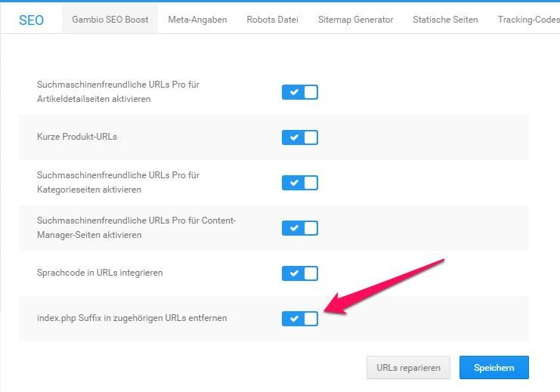560x392 pixels.
Task: Open the Tracking-Codes tab
Action: [528, 20]
